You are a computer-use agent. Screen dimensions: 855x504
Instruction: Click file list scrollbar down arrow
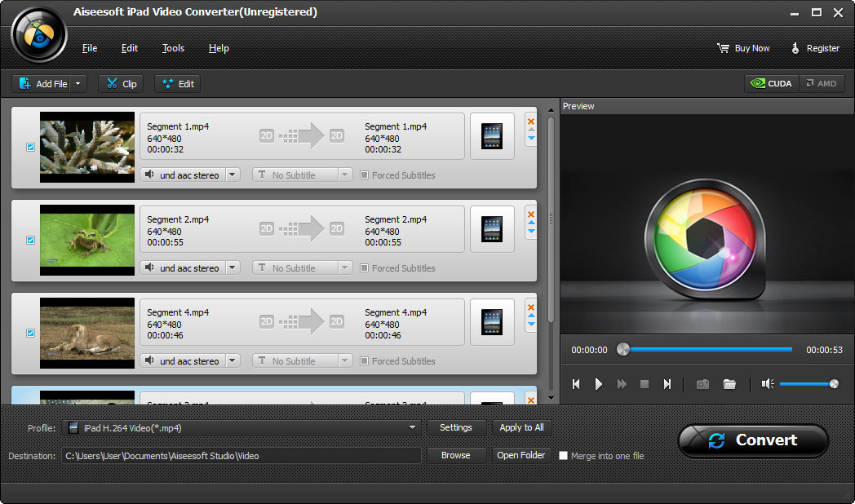click(551, 398)
